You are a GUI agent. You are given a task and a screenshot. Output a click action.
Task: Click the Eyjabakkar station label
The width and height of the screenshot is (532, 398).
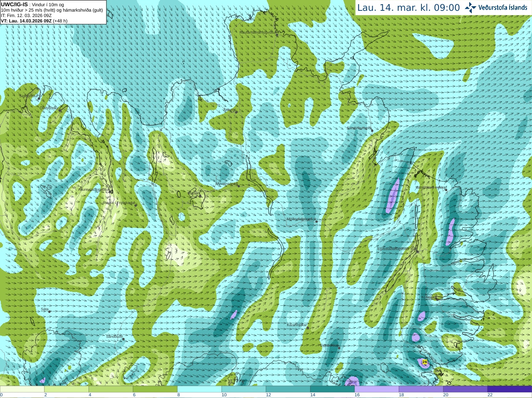pos(329,345)
